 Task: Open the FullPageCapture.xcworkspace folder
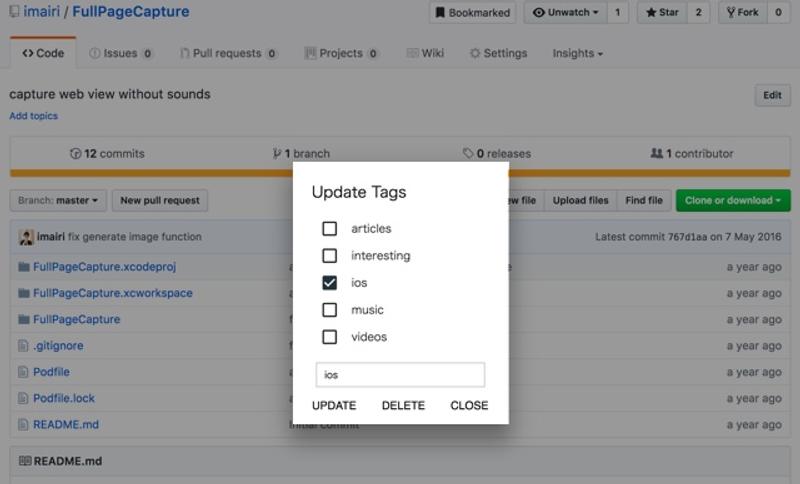click(113, 293)
